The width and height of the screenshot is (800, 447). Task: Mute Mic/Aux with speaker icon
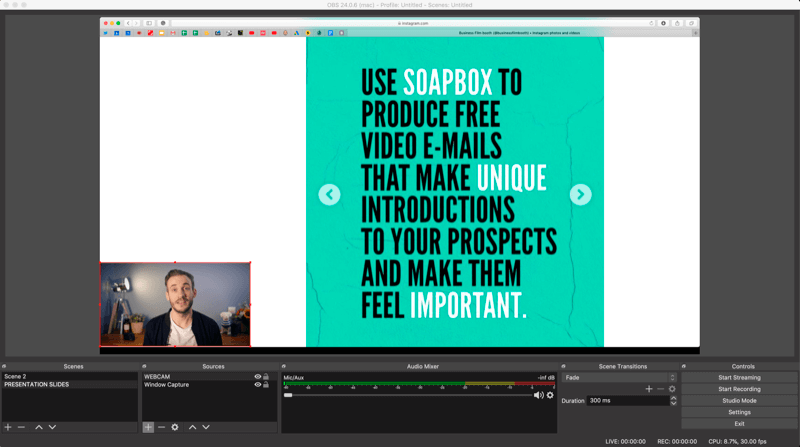pyautogui.click(x=538, y=395)
